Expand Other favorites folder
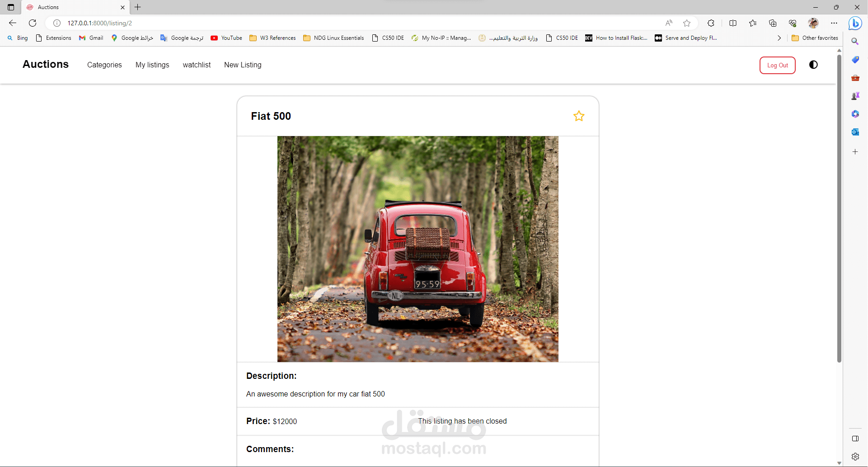868x467 pixels. click(815, 38)
